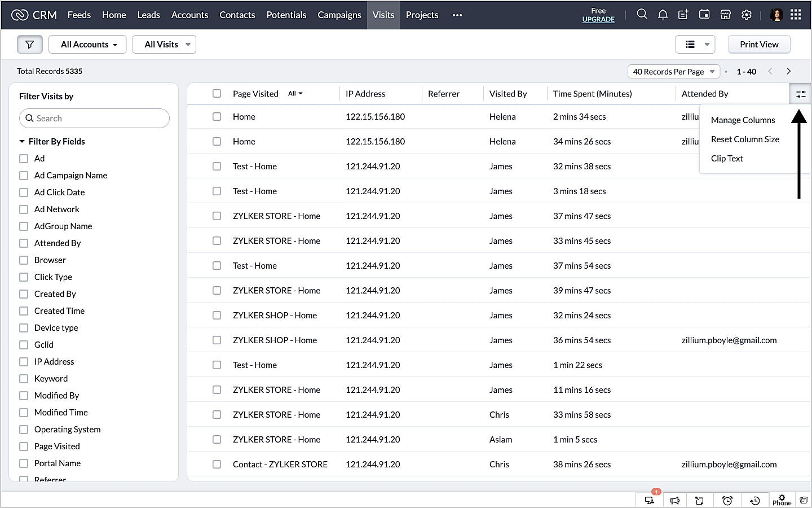
Task: Click the Print View button
Action: click(x=758, y=45)
